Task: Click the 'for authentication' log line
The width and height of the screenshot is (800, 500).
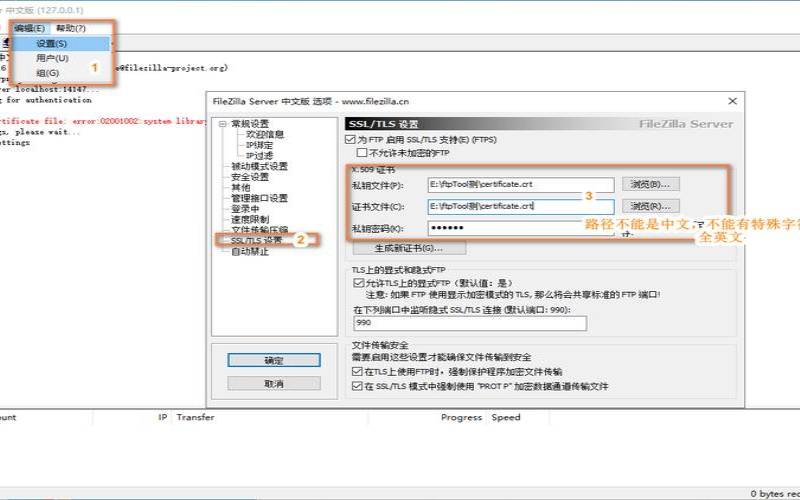Action: point(46,100)
